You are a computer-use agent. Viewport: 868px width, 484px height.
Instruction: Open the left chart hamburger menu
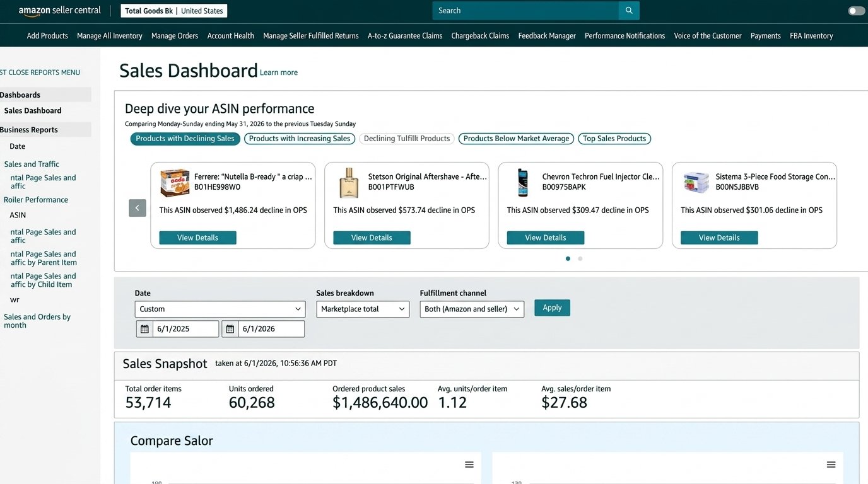[x=469, y=464]
